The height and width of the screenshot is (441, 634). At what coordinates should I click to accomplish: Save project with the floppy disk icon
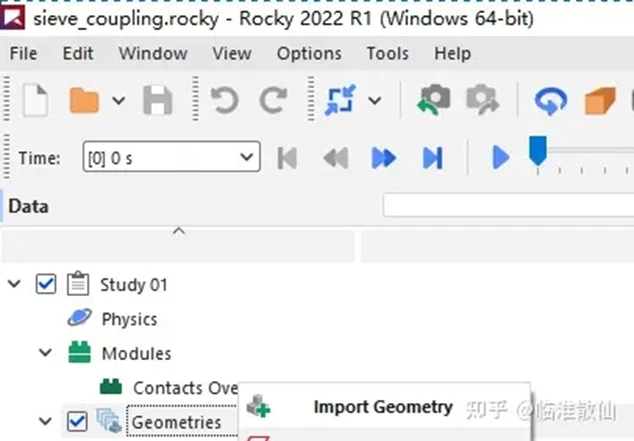click(158, 100)
